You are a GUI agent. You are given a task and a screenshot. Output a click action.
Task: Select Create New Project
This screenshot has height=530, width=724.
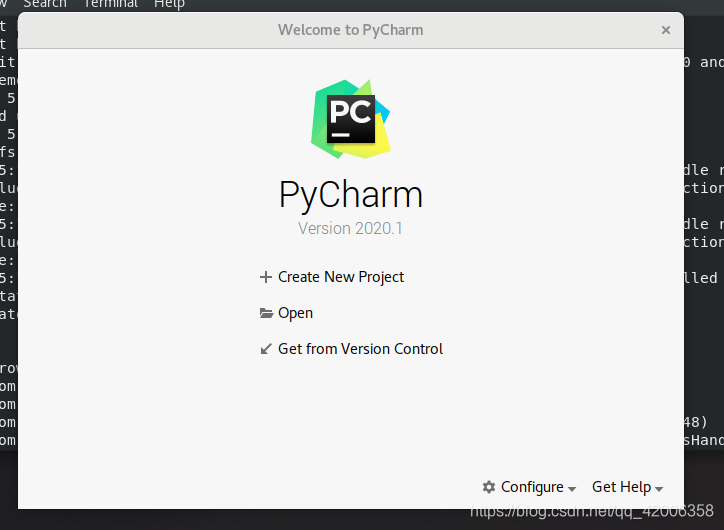point(341,277)
